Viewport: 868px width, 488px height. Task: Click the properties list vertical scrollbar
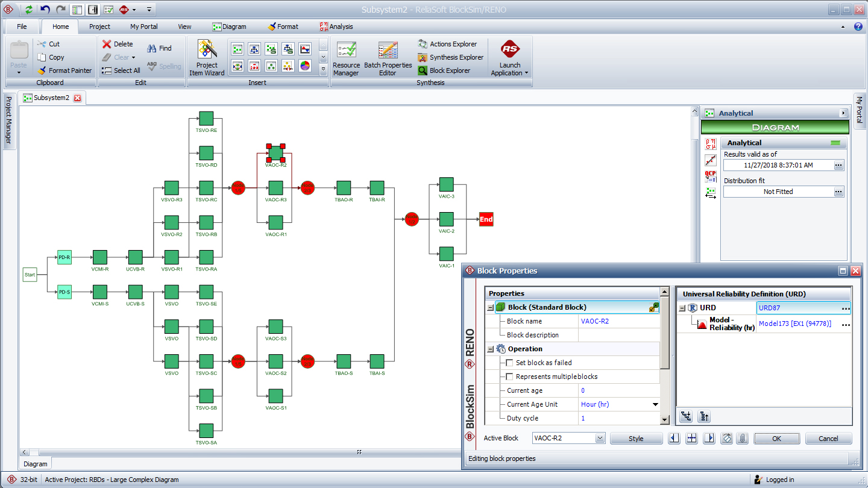click(x=664, y=355)
